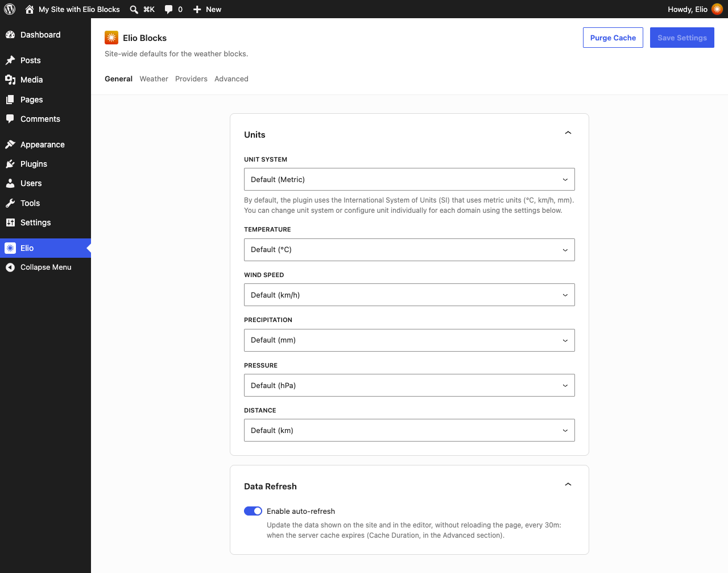Screen dimensions: 728x573
Task: Collapse the Units section chevron
Action: tap(568, 133)
